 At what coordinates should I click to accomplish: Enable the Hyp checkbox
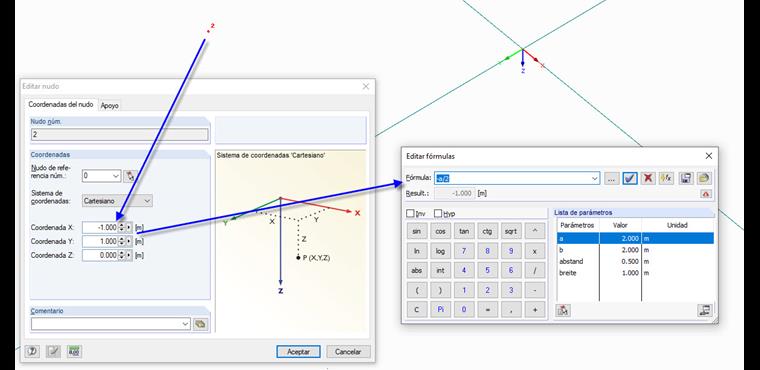pos(438,213)
